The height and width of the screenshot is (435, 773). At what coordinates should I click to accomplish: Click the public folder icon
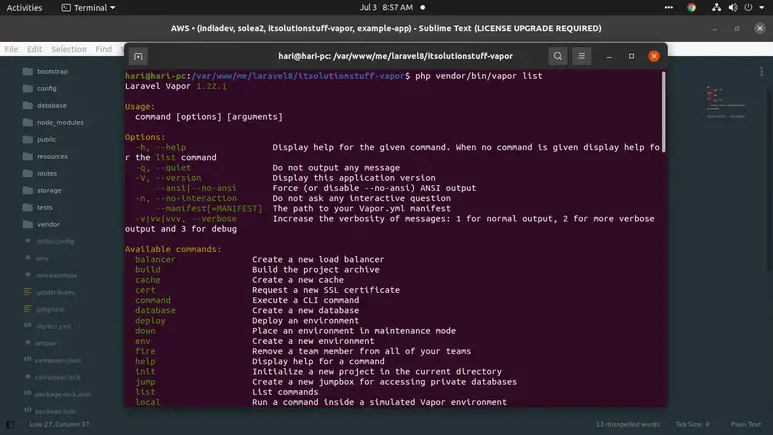point(28,140)
